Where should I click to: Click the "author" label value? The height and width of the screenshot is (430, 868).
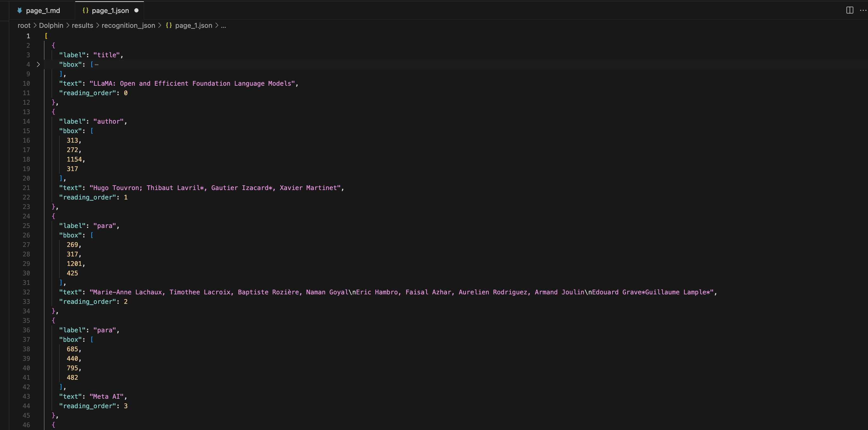[x=108, y=121]
